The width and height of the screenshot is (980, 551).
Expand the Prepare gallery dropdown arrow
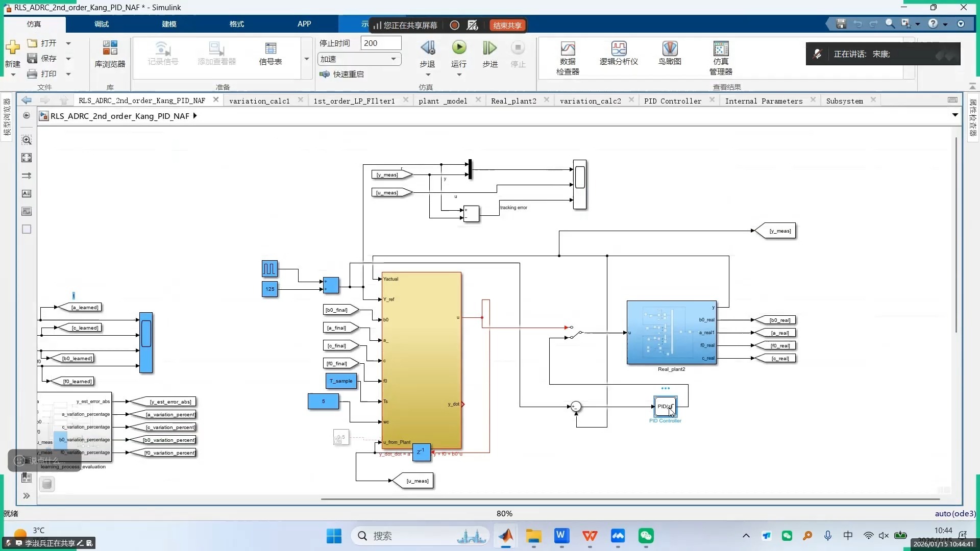(x=307, y=59)
